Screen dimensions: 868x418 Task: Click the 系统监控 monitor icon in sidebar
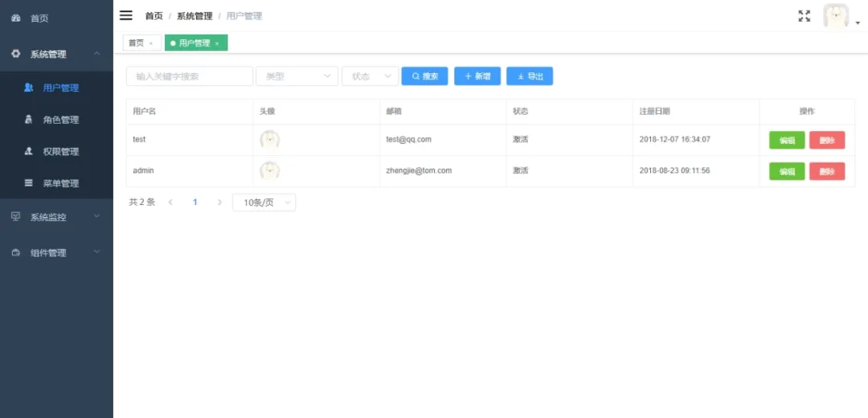(16, 216)
